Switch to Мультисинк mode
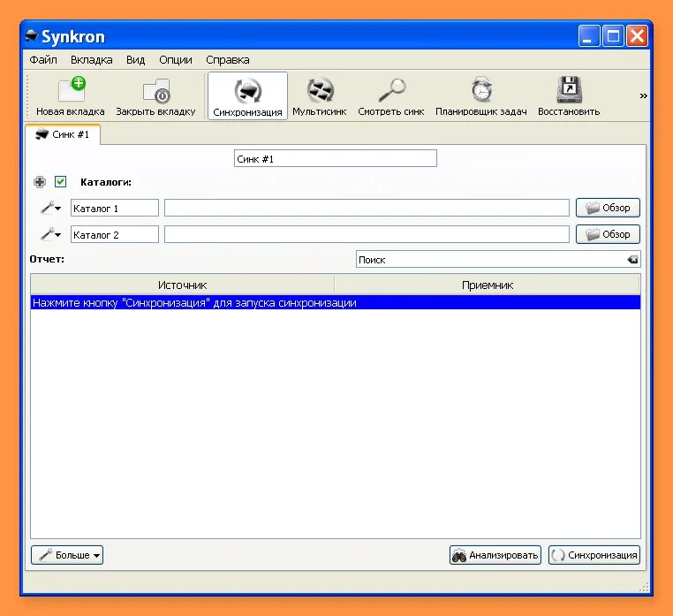This screenshot has height=616, width=673. tap(320, 96)
